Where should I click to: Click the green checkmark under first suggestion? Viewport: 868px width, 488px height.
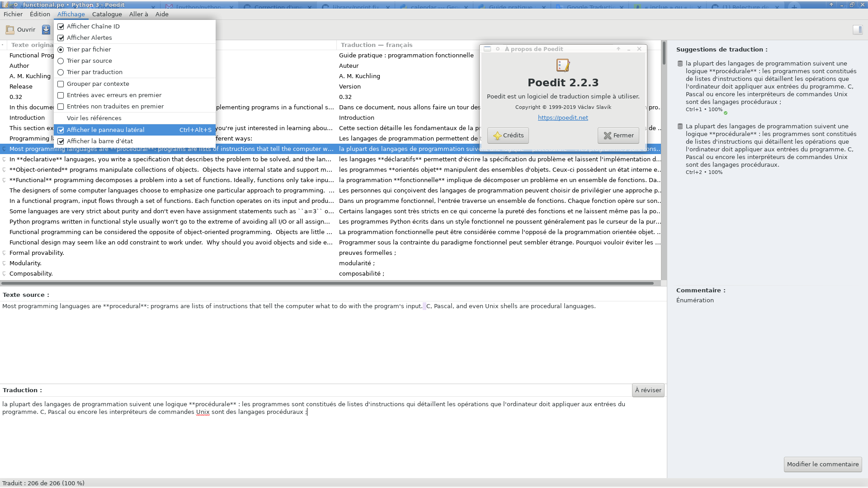click(x=726, y=113)
